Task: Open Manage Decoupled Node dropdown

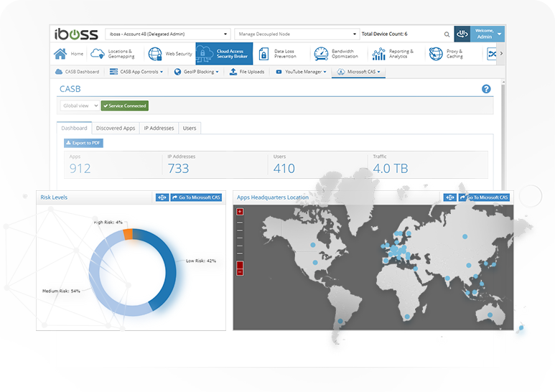Action: [x=297, y=34]
